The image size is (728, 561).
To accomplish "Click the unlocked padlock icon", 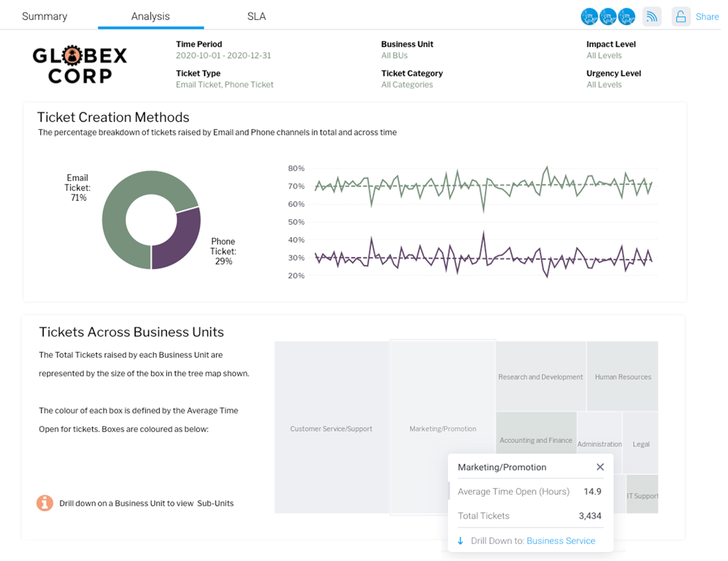I will (x=681, y=16).
